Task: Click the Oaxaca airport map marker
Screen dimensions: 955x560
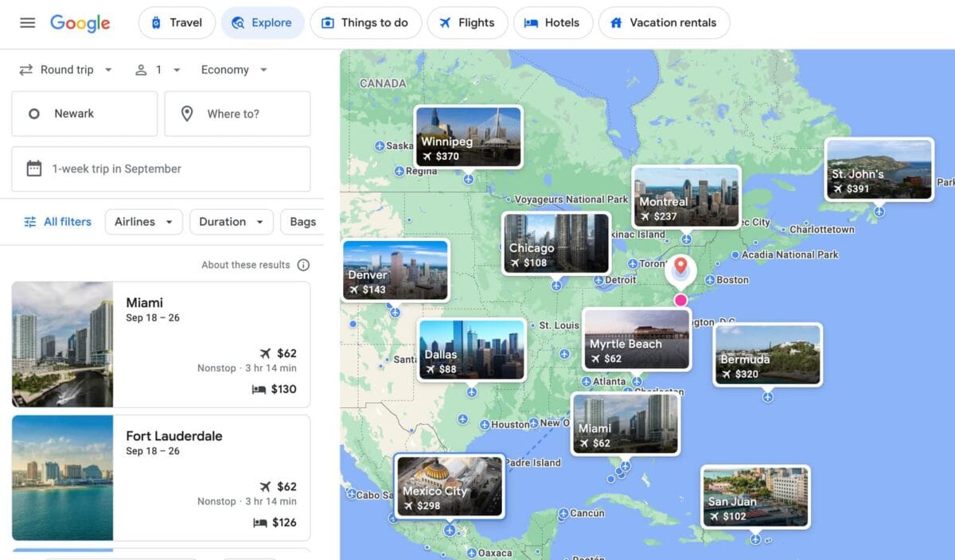Action: tap(471, 553)
